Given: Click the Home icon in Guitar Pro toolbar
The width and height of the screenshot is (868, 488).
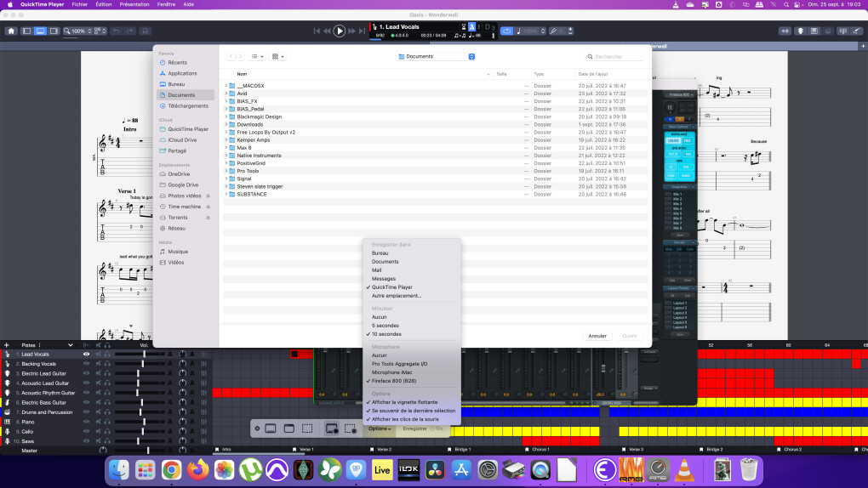Looking at the screenshot, I should pyautogui.click(x=11, y=31).
